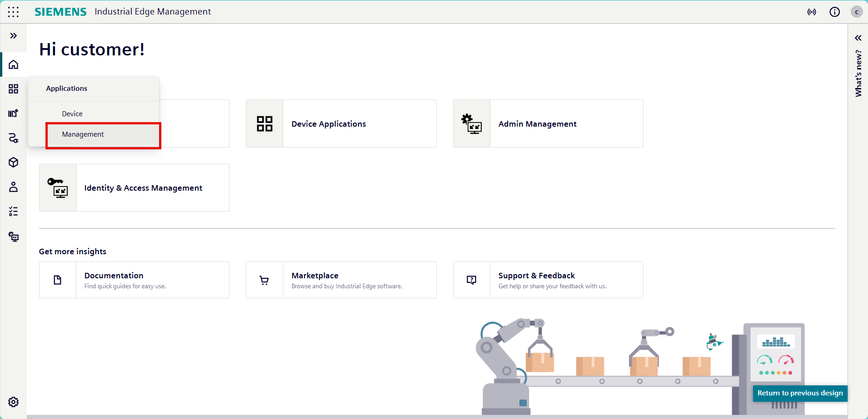
Task: Select Management under Applications menu
Action: pos(83,134)
